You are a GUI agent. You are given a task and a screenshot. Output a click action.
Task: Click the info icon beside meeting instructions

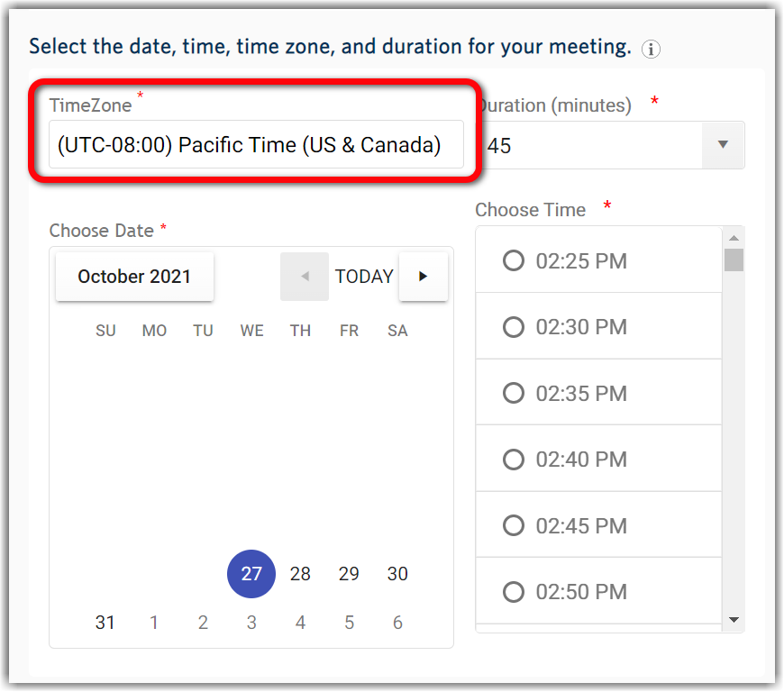point(651,50)
